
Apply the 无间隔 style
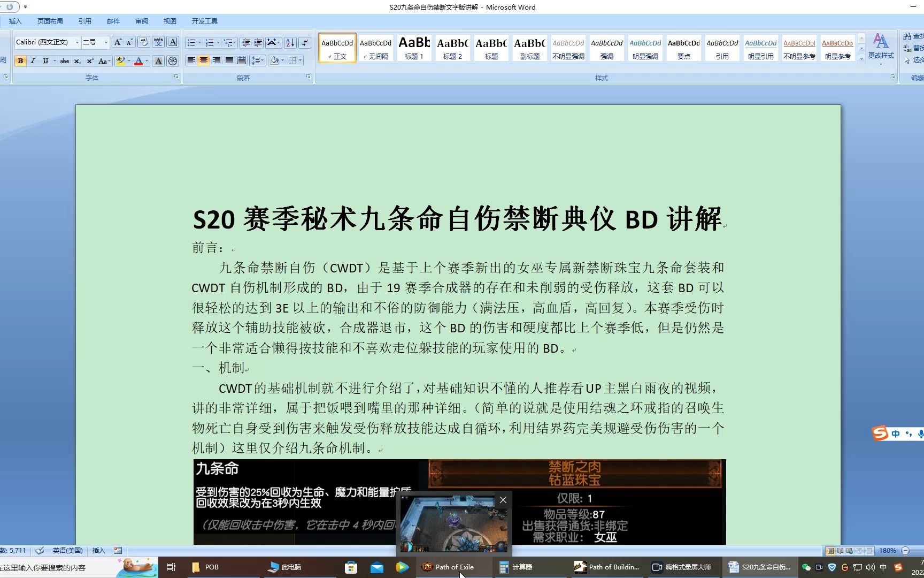point(376,48)
